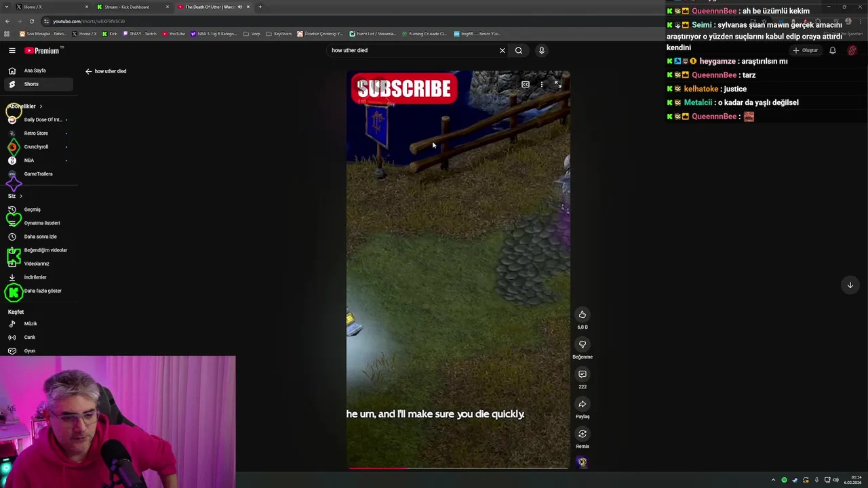This screenshot has width=868, height=488.
Task: Click the YouTube Premium logo
Action: click(42, 50)
